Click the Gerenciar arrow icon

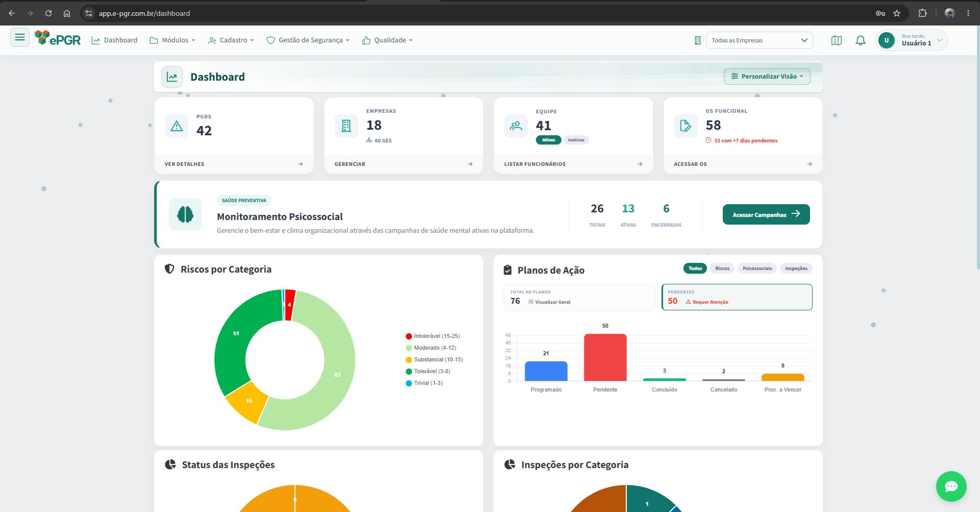[470, 164]
